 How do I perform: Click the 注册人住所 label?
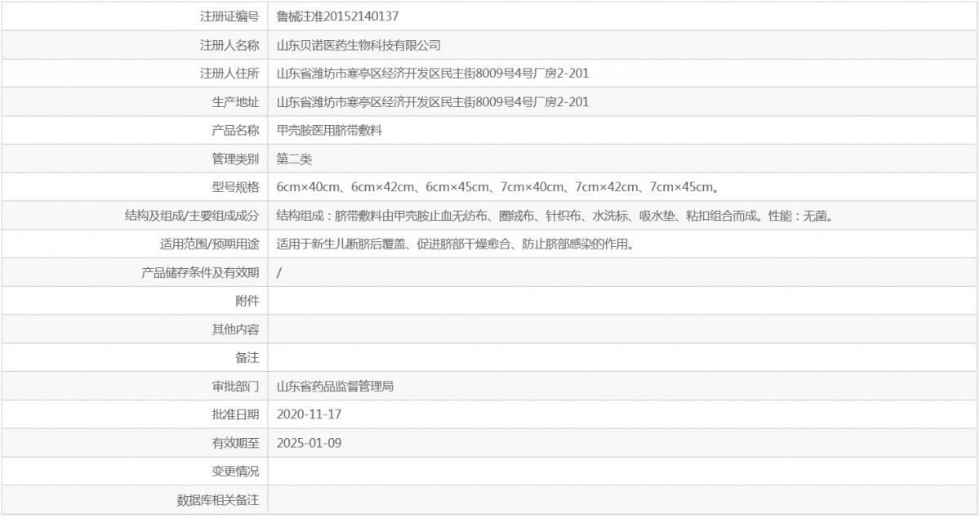click(229, 74)
